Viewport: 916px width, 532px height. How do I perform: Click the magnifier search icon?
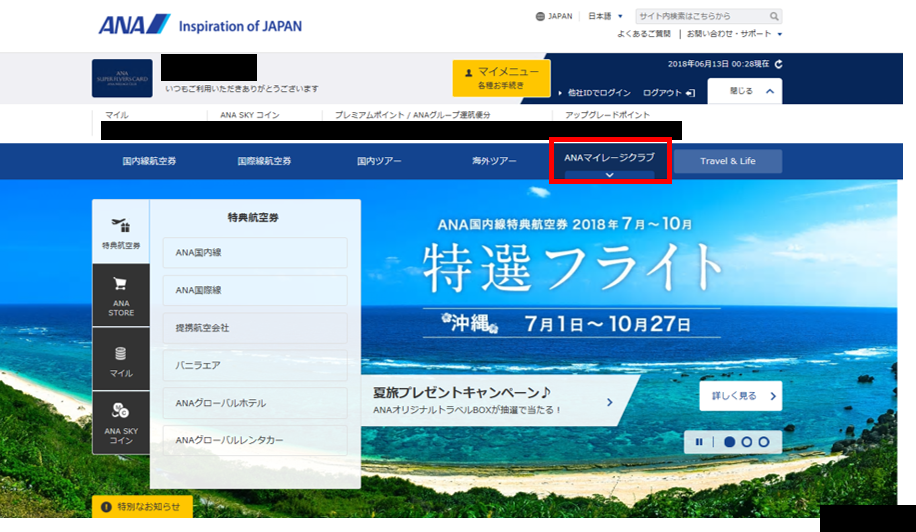pos(774,16)
